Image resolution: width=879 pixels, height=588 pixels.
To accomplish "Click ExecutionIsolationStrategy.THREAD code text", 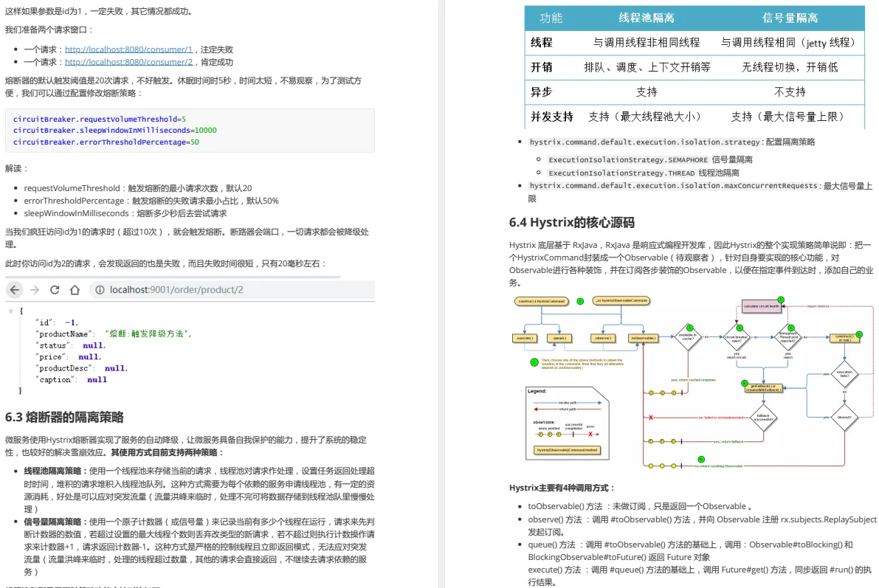I will point(621,173).
